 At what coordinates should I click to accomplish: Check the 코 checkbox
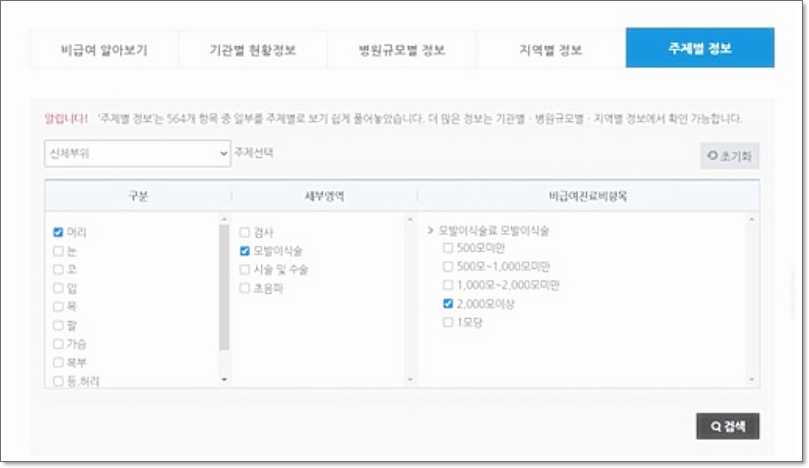pyautogui.click(x=58, y=269)
